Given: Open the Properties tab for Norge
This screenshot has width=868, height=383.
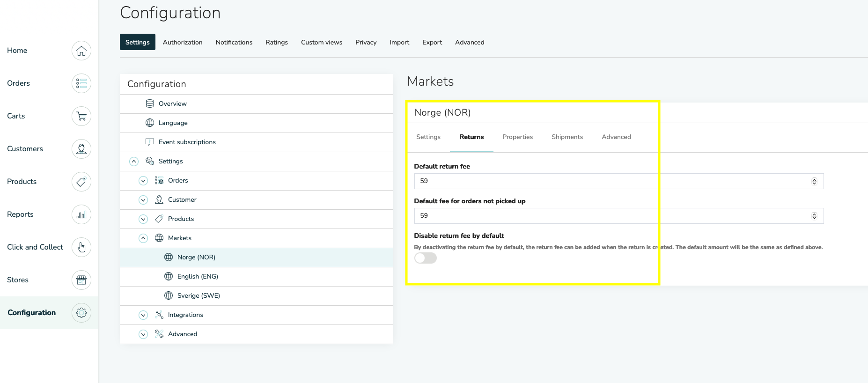Looking at the screenshot, I should [x=517, y=137].
